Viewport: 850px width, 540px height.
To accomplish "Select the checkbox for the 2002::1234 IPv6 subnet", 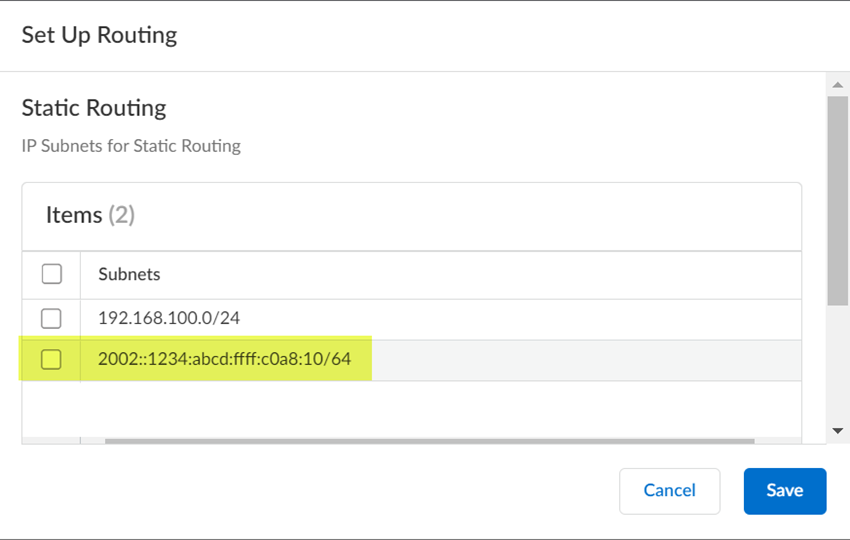I will pos(51,359).
